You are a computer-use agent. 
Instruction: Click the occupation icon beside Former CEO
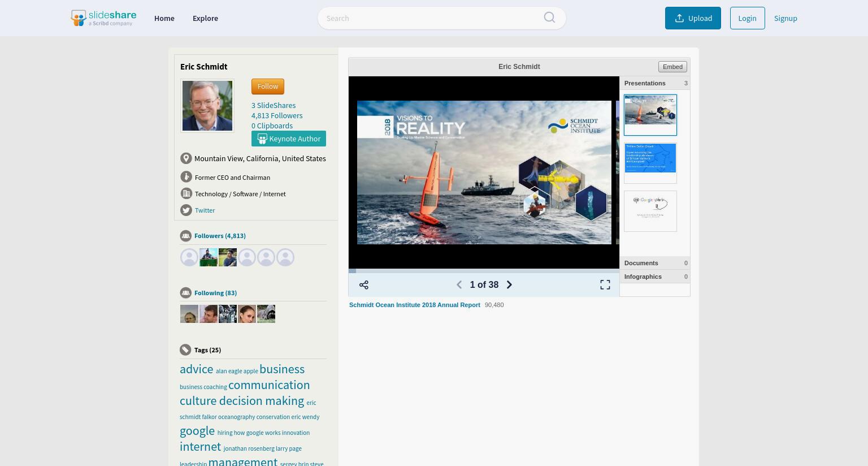186,177
